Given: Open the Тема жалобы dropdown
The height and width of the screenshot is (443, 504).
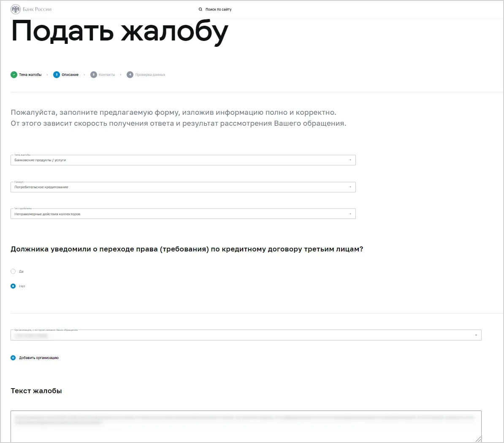Looking at the screenshot, I should (x=183, y=160).
